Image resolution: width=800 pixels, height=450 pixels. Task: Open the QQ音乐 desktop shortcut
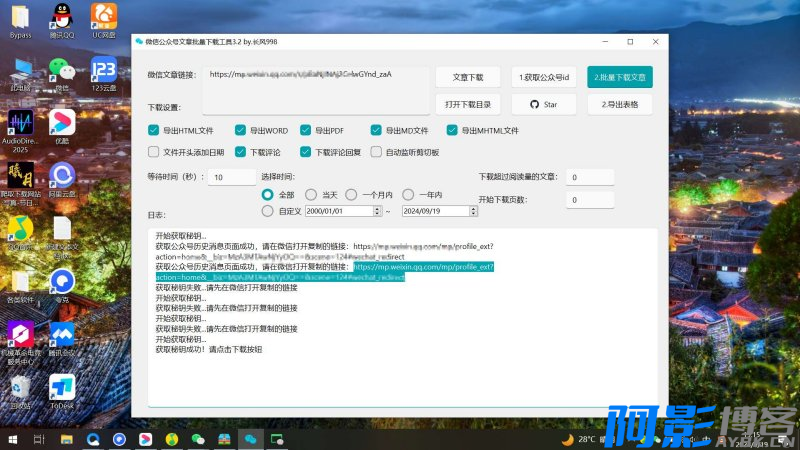click(20, 234)
